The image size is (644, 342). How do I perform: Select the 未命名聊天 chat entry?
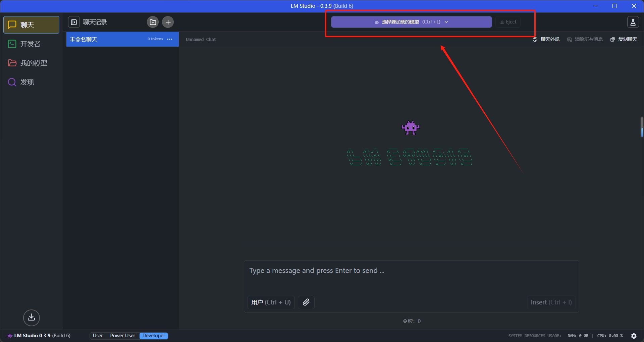122,39
